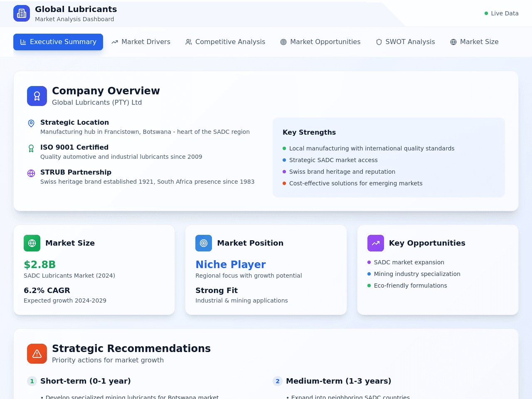The width and height of the screenshot is (532, 399).
Task: Open the Competitive Analysis tab
Action: click(x=225, y=42)
